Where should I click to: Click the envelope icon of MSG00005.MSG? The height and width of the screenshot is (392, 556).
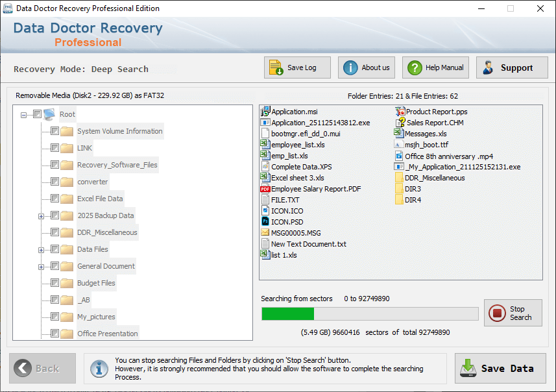(265, 233)
